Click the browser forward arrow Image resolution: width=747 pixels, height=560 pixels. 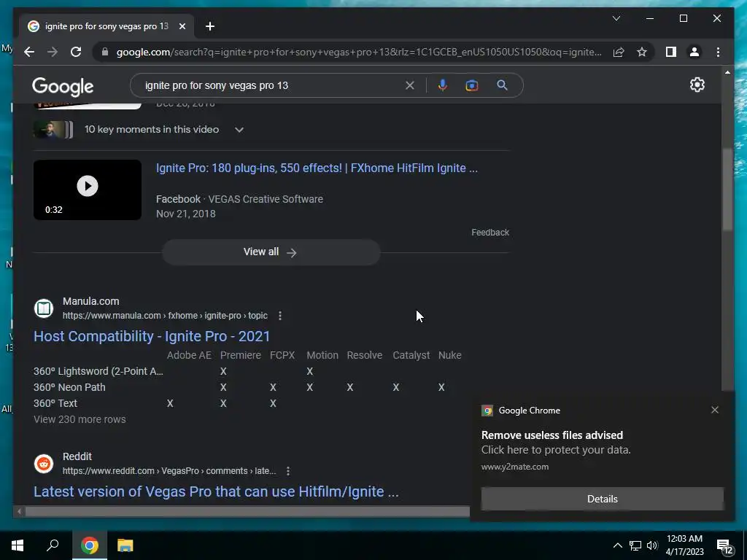pyautogui.click(x=53, y=52)
